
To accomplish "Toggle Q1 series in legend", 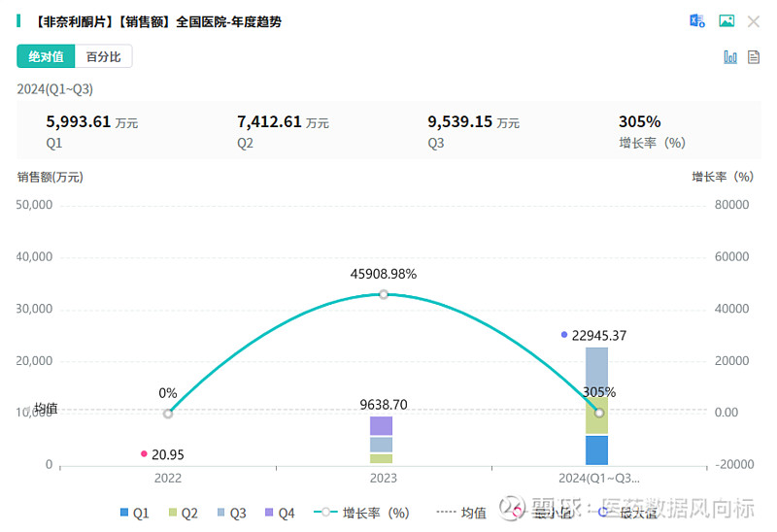I will (134, 514).
